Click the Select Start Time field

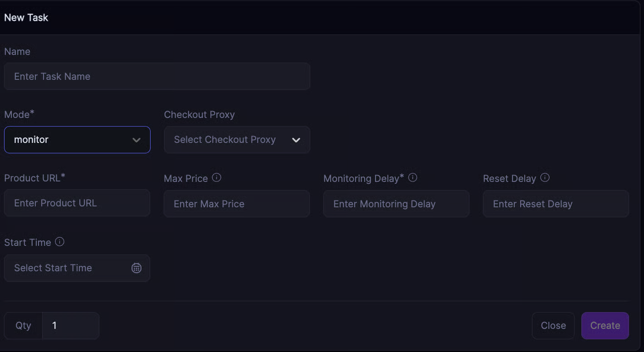[x=68, y=268]
